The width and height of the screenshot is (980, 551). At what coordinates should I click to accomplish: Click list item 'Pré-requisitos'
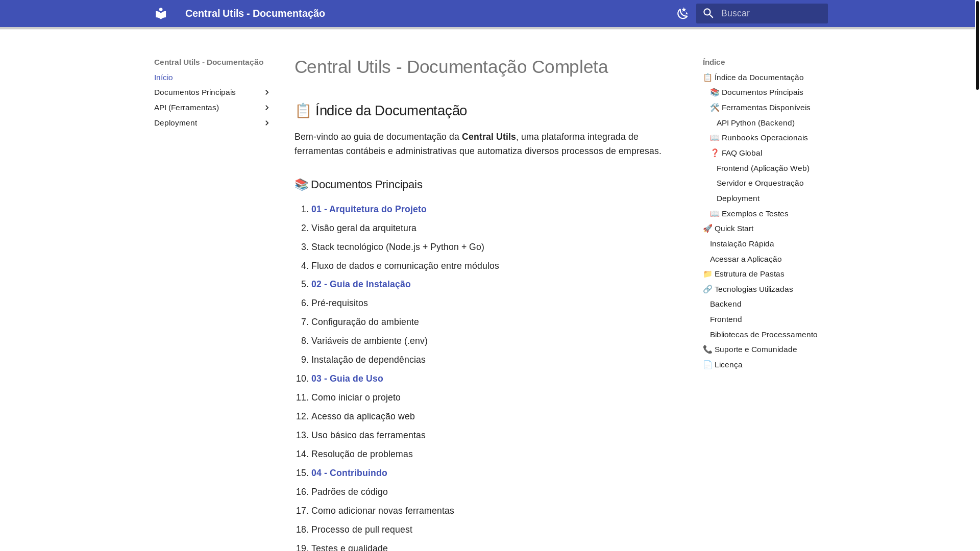click(x=339, y=303)
